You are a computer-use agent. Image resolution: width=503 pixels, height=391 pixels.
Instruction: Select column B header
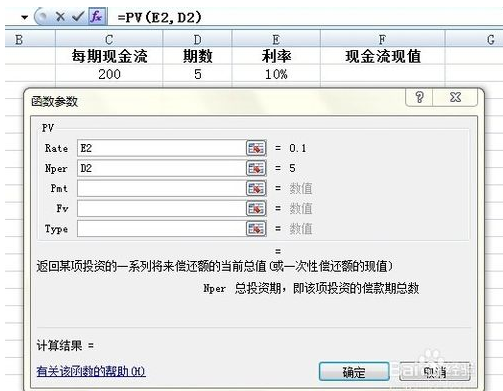pyautogui.click(x=30, y=39)
